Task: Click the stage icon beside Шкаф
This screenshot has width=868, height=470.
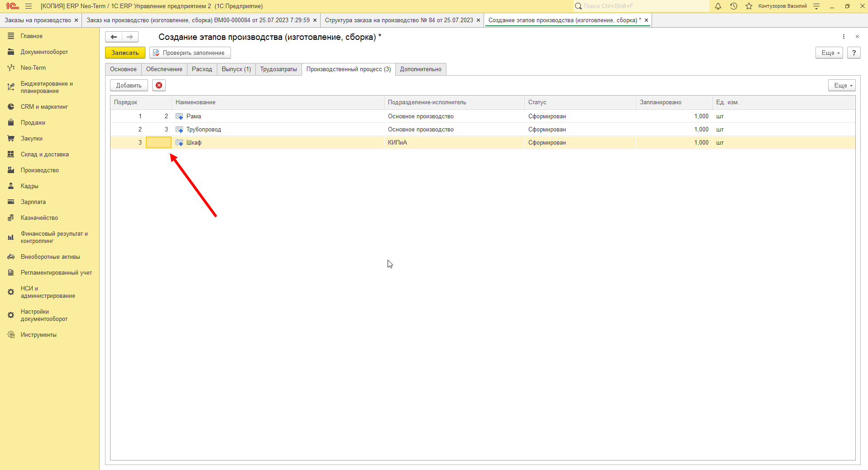Action: [179, 143]
